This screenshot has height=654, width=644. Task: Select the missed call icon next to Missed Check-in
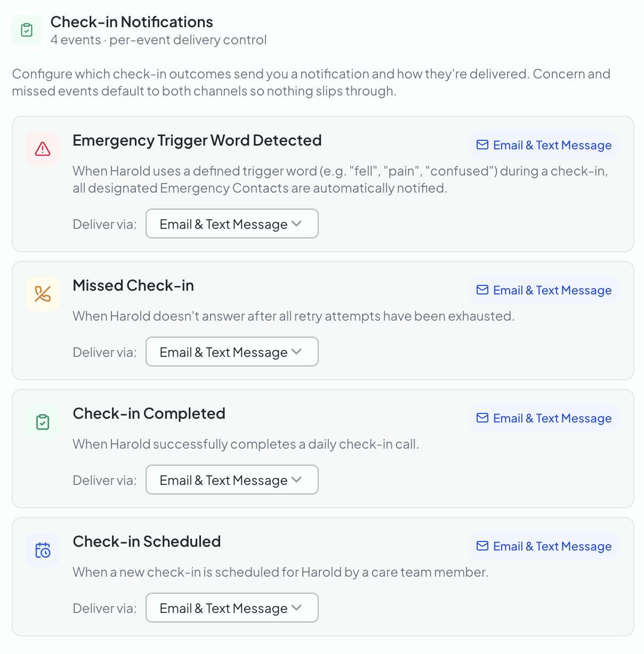[42, 294]
